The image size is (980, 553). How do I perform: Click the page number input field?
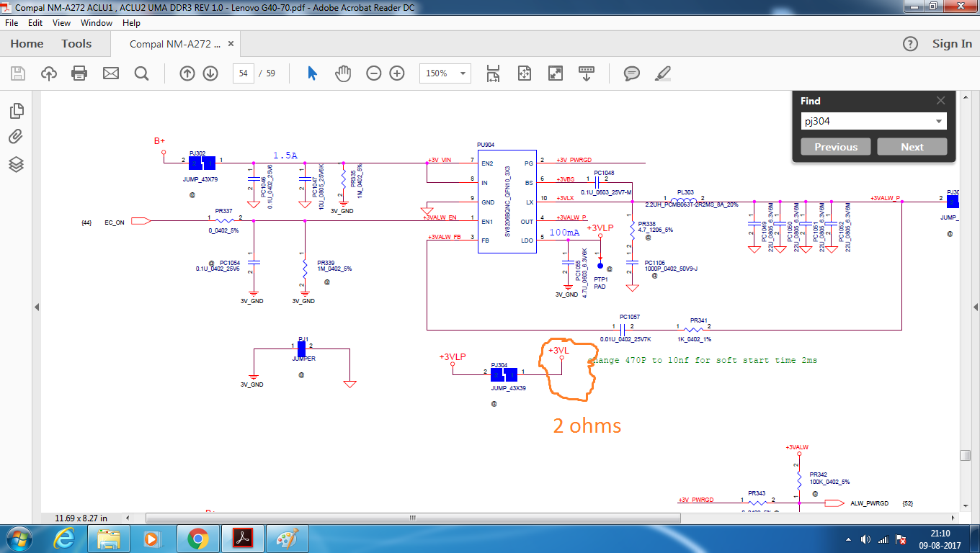pyautogui.click(x=243, y=73)
